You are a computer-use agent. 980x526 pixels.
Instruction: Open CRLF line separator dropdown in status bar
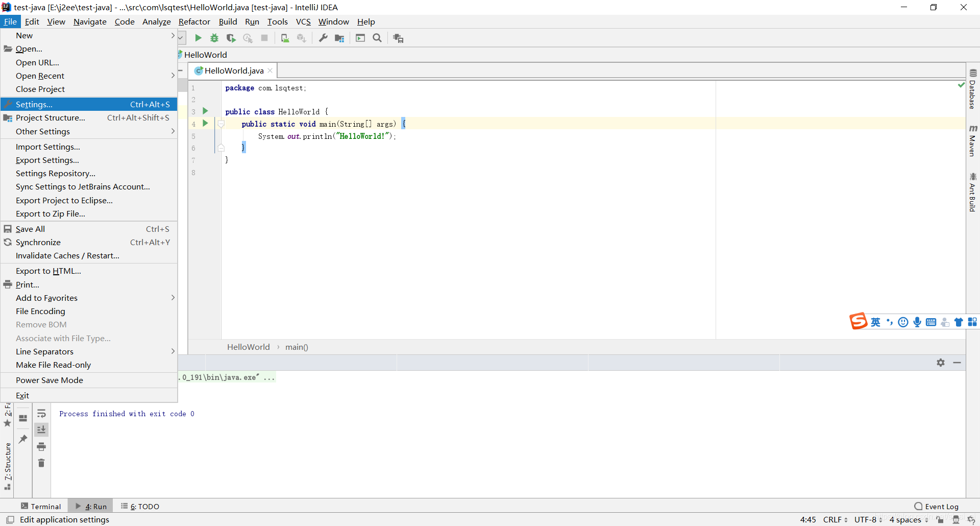pos(835,519)
